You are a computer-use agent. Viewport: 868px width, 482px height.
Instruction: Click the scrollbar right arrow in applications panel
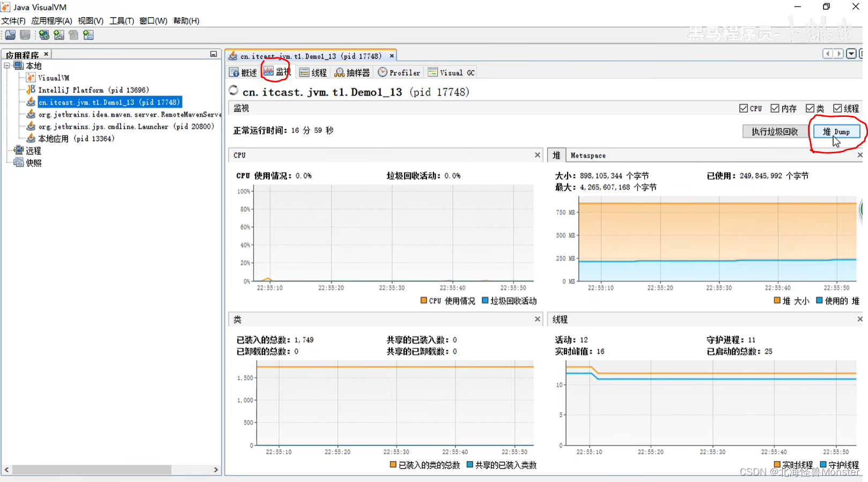pyautogui.click(x=216, y=470)
